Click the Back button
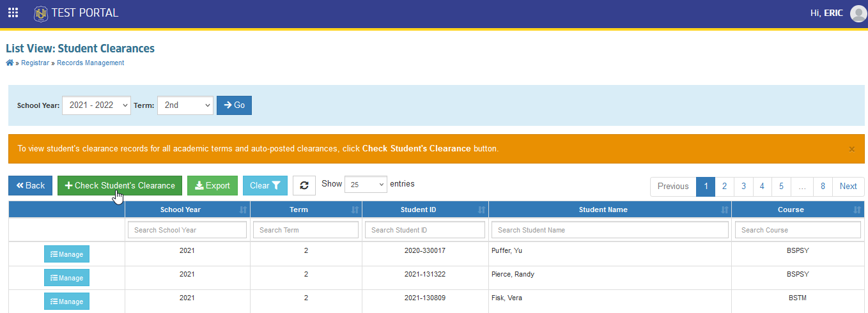This screenshot has width=868, height=313. (31, 186)
